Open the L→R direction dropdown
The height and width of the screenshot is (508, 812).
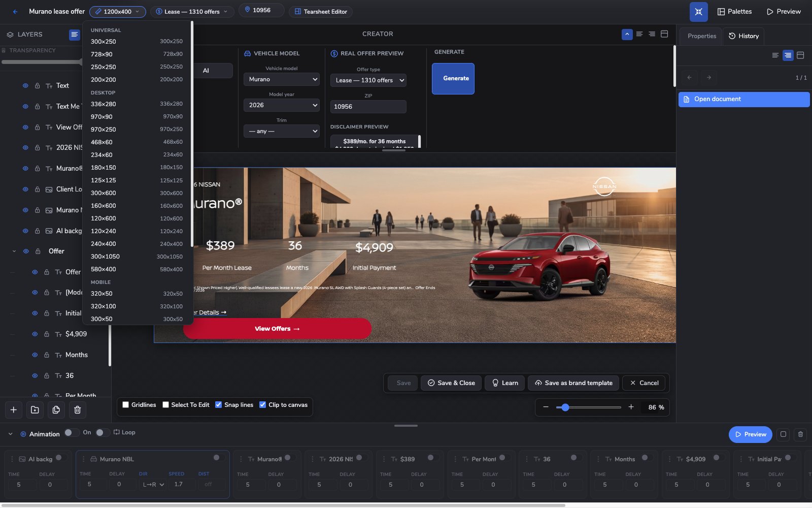pos(153,485)
